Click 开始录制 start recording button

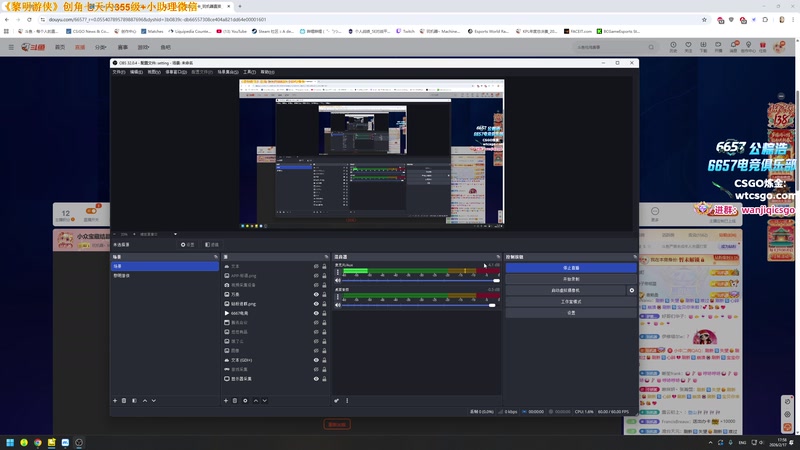571,279
